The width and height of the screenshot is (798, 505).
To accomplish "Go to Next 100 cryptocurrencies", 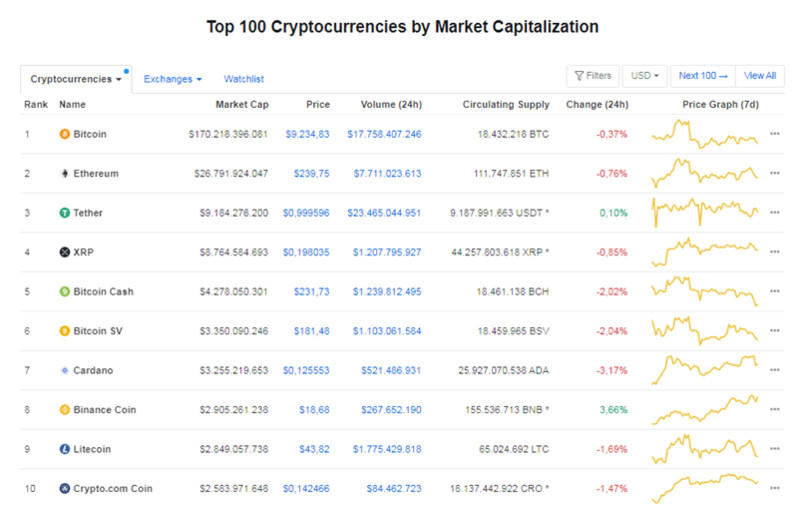I will 703,76.
